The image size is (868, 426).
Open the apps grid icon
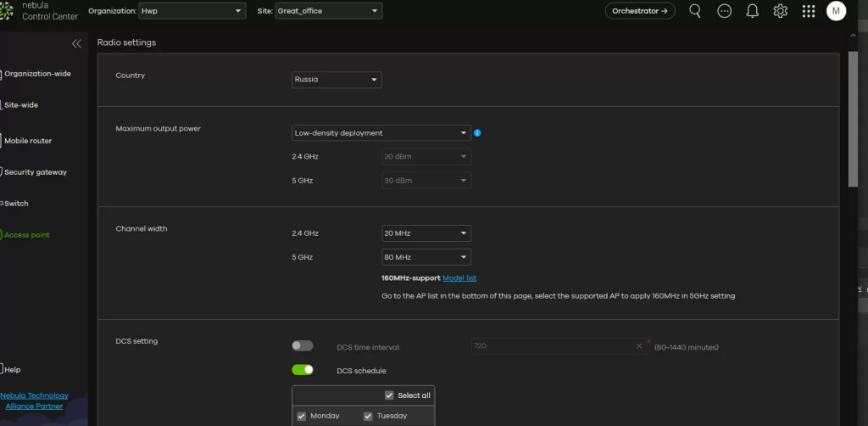click(x=808, y=11)
